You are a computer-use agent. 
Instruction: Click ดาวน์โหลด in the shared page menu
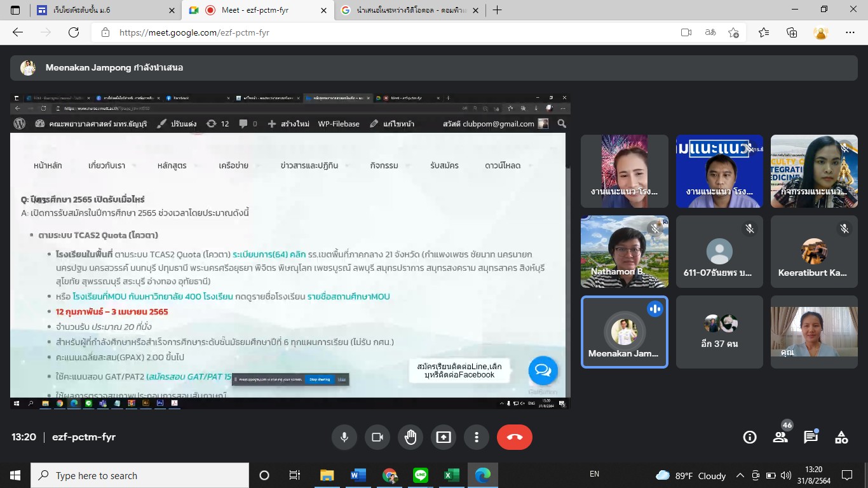click(x=503, y=165)
